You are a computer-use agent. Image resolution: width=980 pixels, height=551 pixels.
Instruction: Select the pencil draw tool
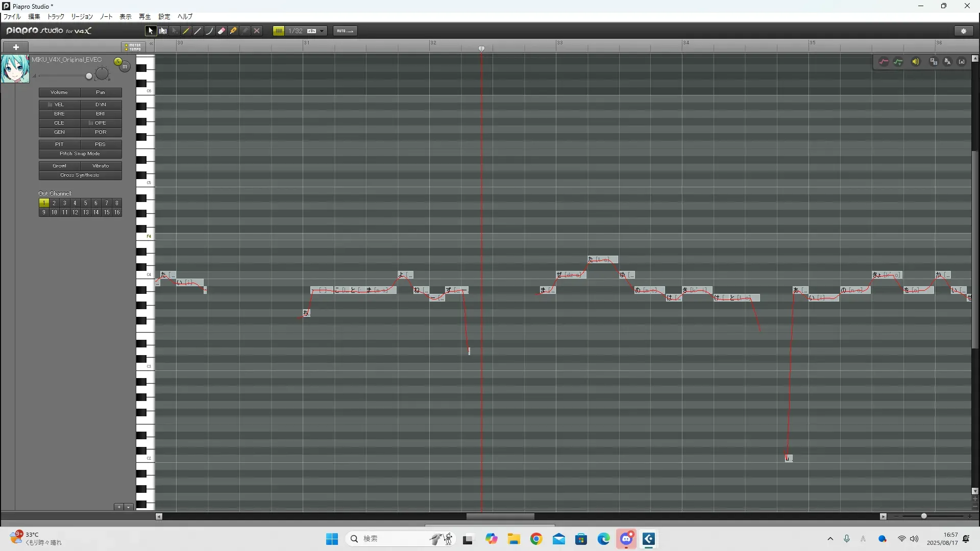186,31
